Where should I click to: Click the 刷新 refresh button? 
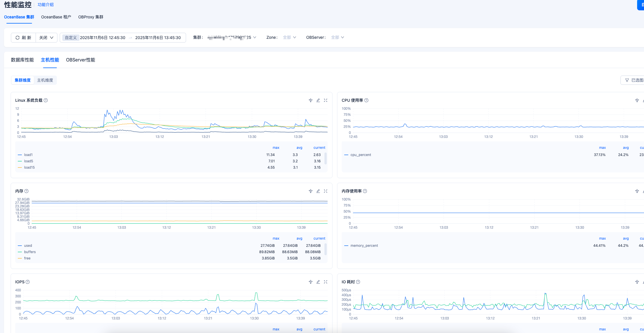tap(24, 38)
